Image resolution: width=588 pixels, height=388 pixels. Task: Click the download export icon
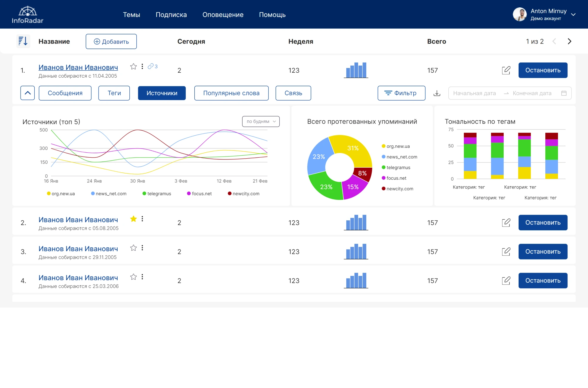437,93
